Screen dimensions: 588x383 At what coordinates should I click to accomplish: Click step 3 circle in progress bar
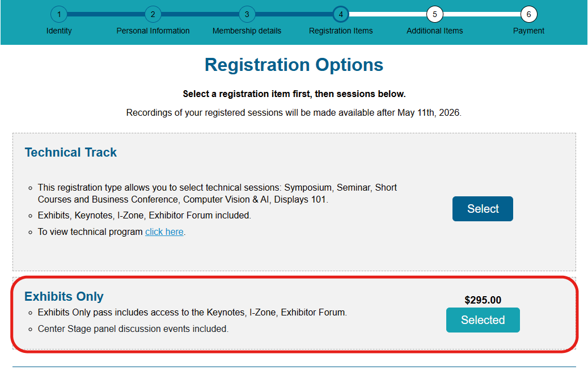[247, 14]
